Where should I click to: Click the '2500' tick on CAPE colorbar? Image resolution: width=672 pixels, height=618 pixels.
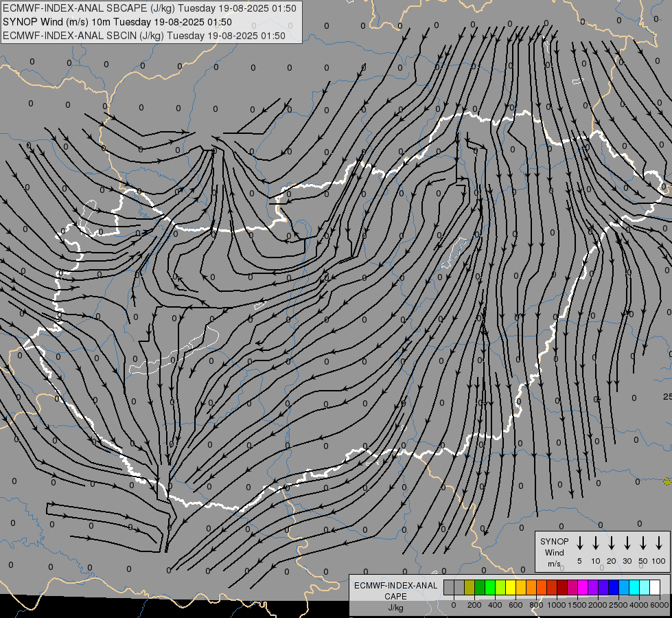[618, 605]
